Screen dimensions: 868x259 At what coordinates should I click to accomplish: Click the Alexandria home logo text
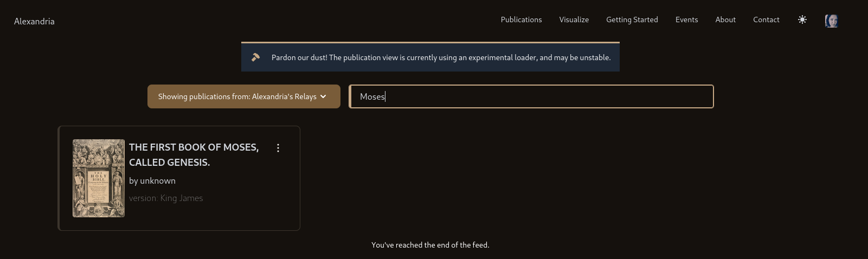tap(34, 21)
